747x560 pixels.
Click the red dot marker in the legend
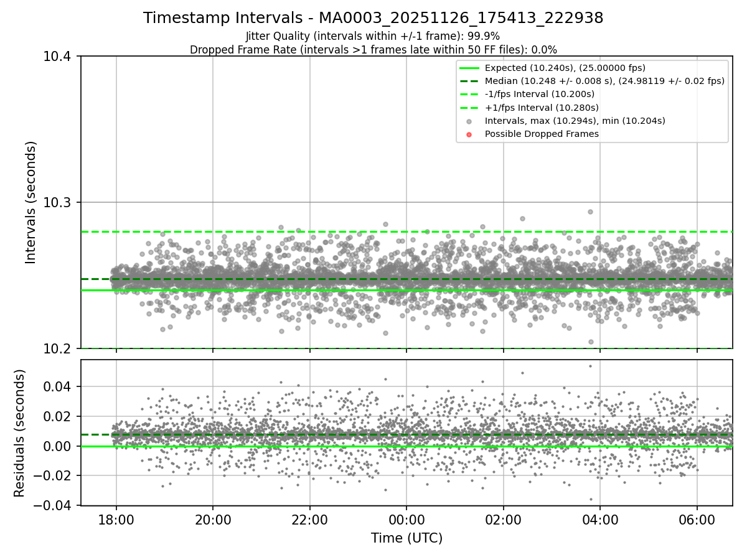[x=469, y=134]
